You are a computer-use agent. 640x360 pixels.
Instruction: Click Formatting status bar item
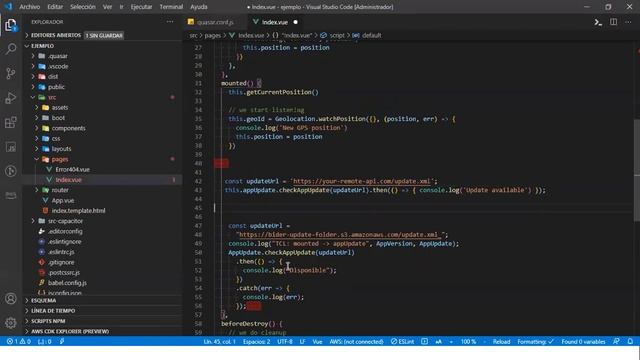[x=536, y=342]
